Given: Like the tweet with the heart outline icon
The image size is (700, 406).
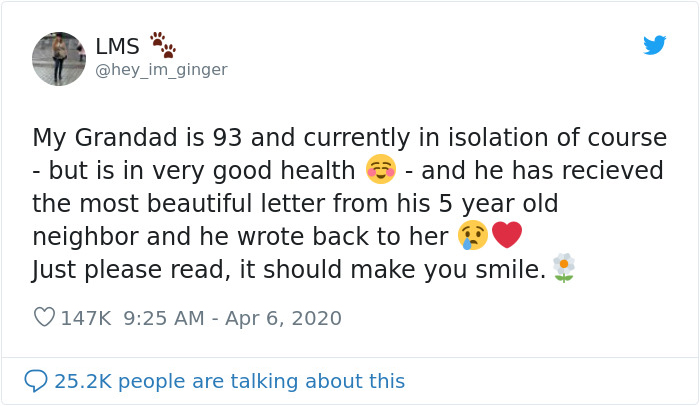Looking at the screenshot, I should point(44,318).
